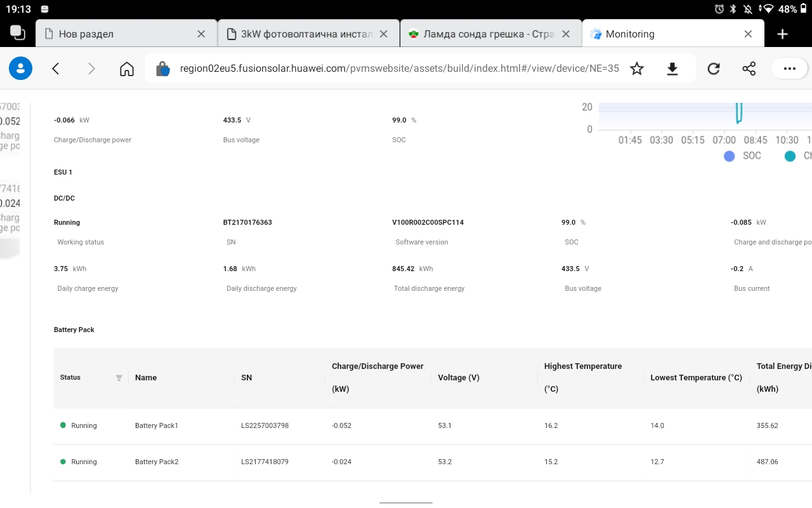Open the browser home page
This screenshot has height=508, width=812.
point(127,69)
